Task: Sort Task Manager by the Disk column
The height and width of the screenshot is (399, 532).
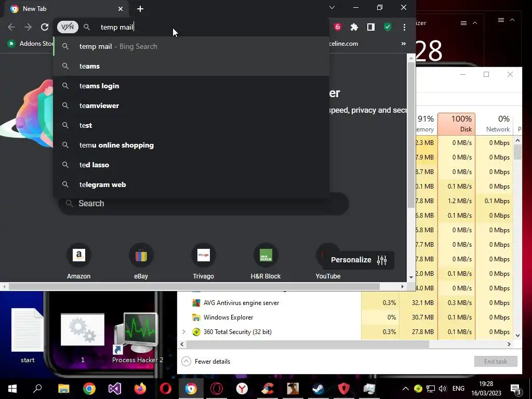Action: tap(456, 124)
